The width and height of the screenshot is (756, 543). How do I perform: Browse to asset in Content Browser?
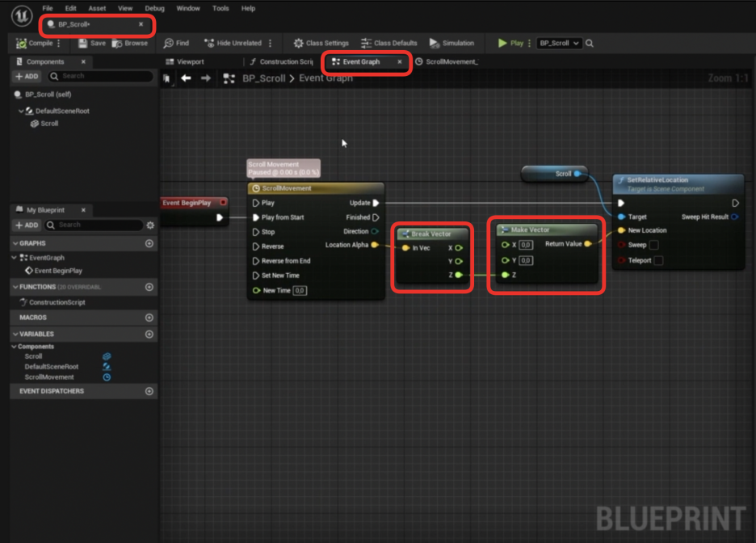click(x=130, y=44)
